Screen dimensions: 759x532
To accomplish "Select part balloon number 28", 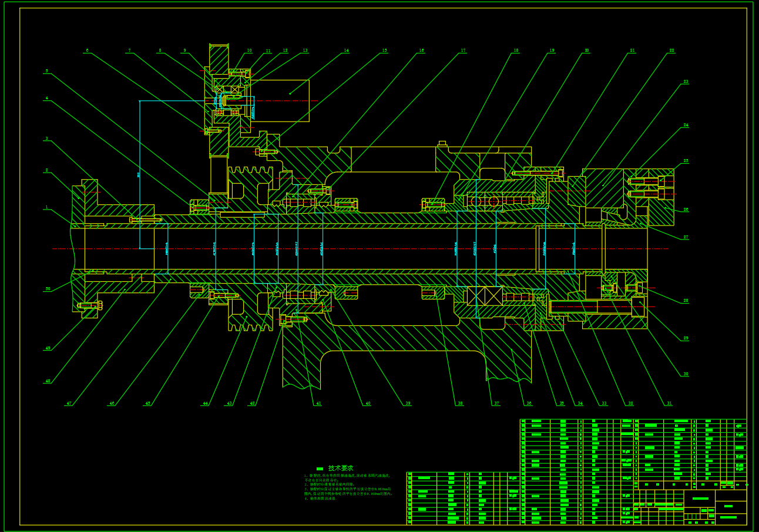I will click(x=686, y=301).
